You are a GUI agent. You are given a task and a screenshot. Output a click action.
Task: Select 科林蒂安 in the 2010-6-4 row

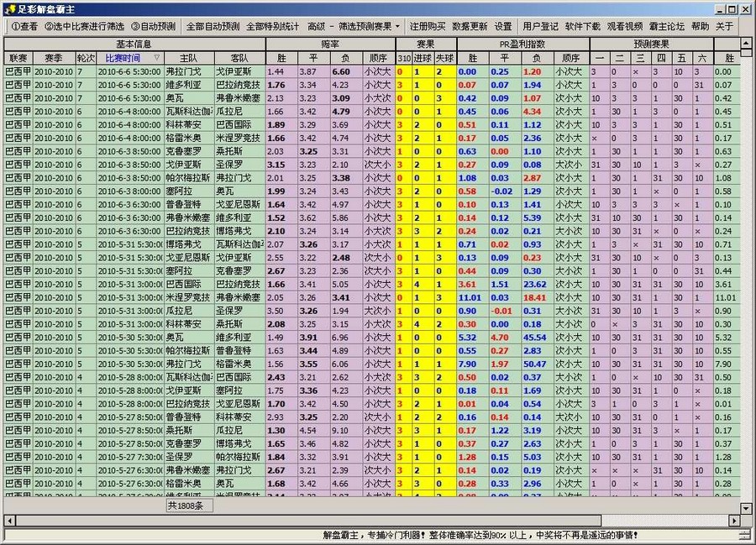coord(189,125)
